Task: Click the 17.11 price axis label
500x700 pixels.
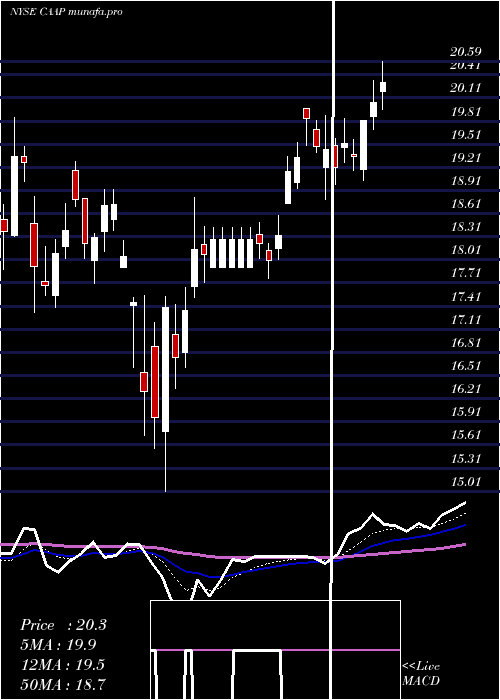Action: [x=466, y=320]
